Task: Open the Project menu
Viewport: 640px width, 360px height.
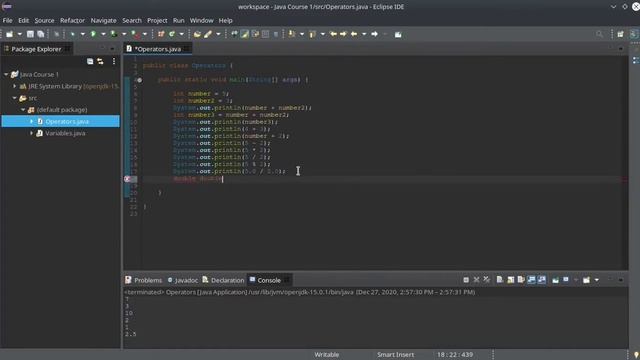Action: 157,20
